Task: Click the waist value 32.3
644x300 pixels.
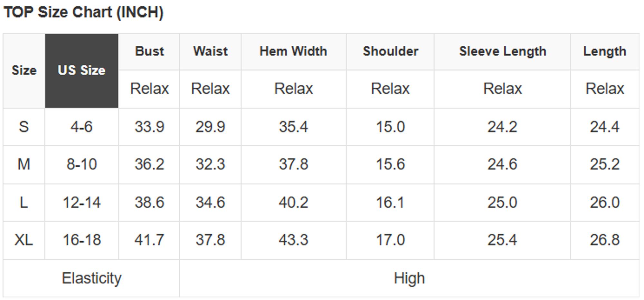Action: (210, 164)
